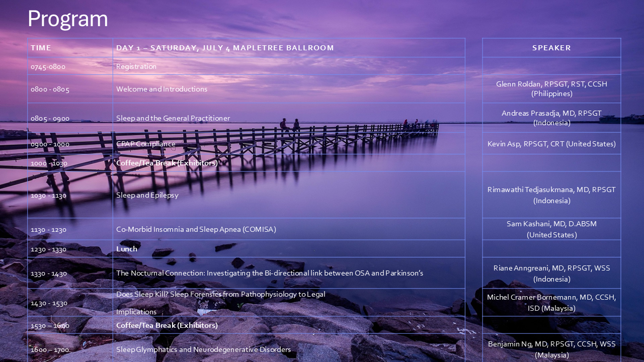Click Sleep Glymphatics and Neurodegenerative Disorders session
644x362 pixels.
[x=203, y=349]
